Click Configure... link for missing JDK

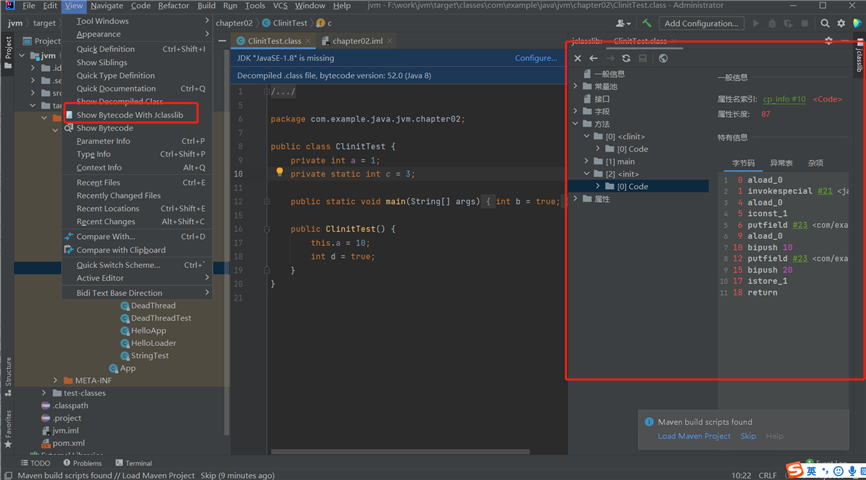coord(536,58)
